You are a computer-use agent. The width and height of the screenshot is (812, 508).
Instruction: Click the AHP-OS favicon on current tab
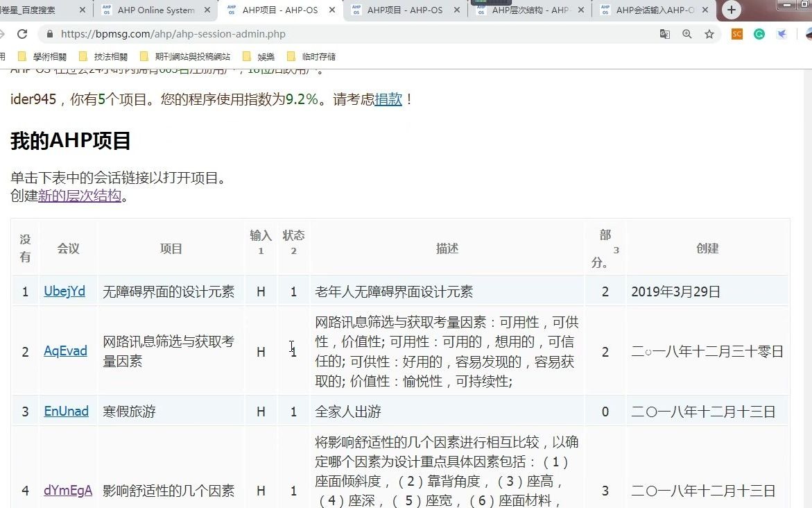232,10
